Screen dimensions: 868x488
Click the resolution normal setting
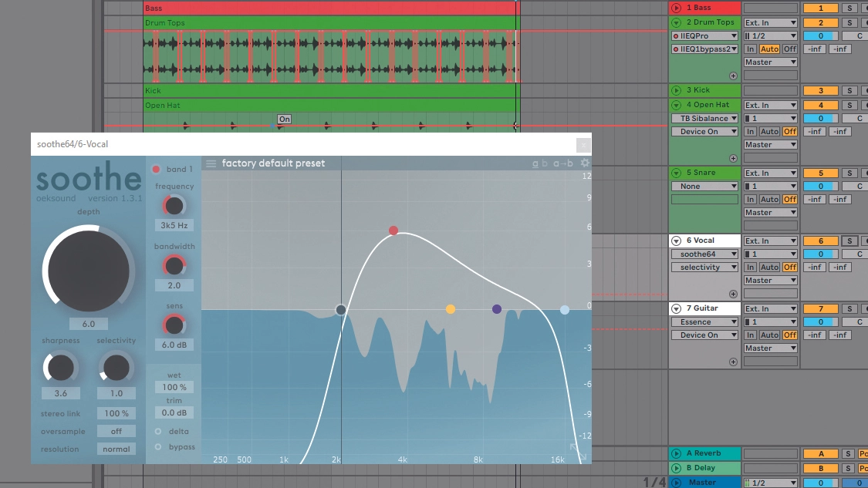click(117, 449)
